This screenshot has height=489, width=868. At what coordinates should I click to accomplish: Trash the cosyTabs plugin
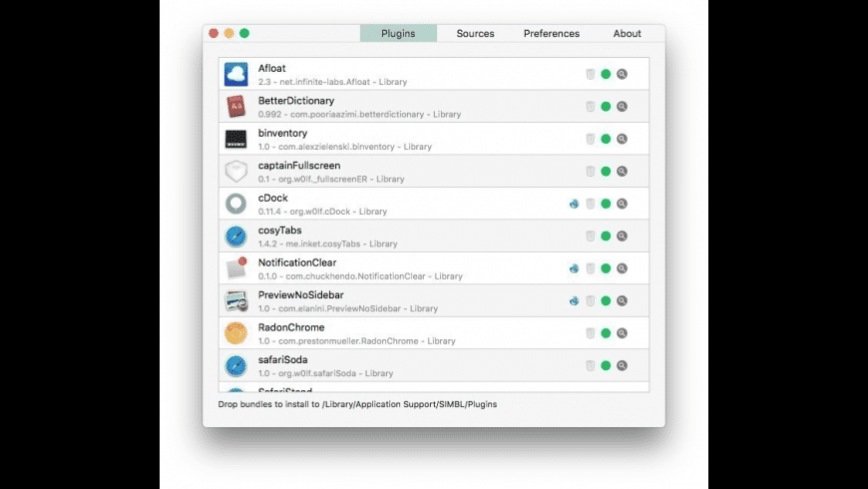[590, 236]
